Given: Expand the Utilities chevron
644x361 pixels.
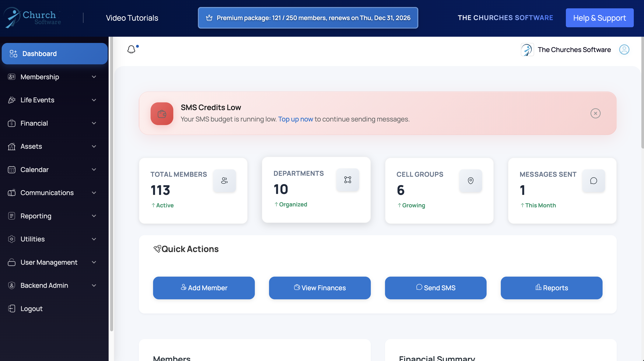Looking at the screenshot, I should [x=94, y=239].
